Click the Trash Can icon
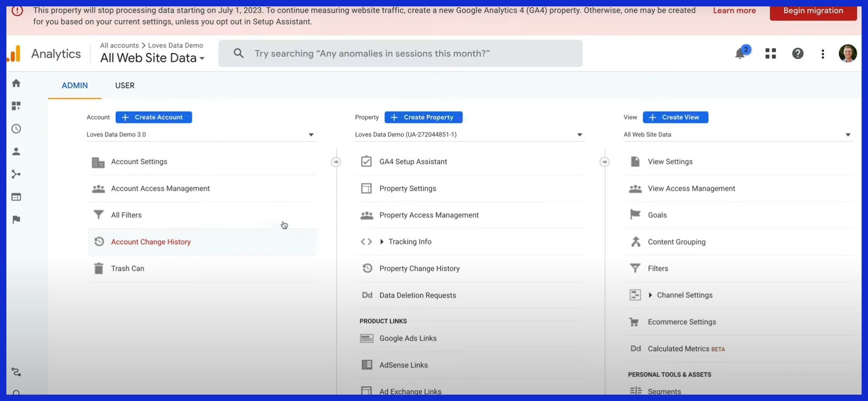 click(98, 268)
